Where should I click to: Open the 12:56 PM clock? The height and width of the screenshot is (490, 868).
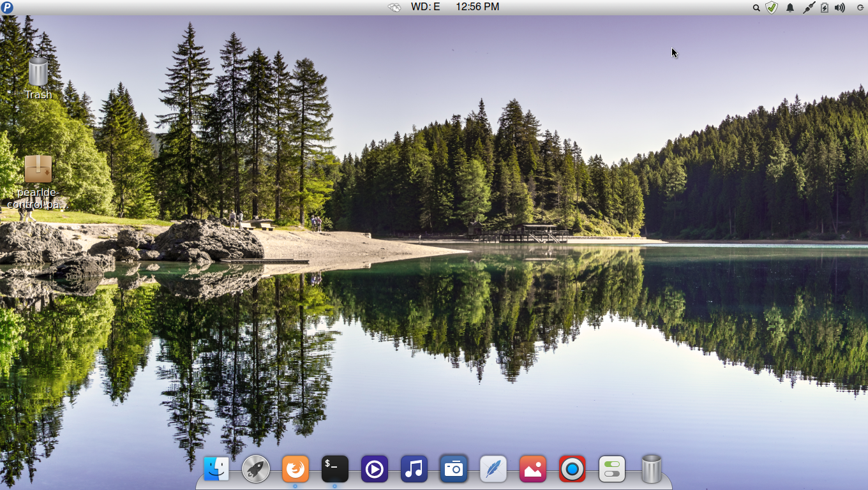477,7
